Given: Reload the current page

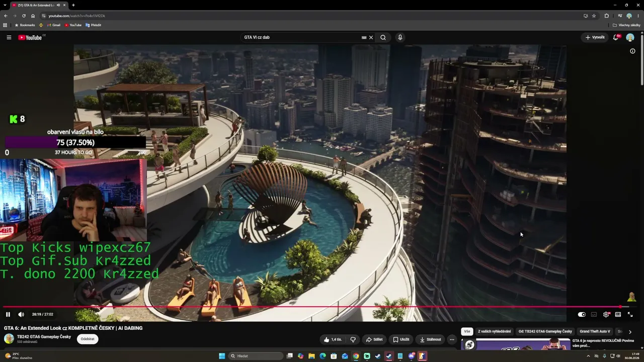Looking at the screenshot, I should 24,16.
